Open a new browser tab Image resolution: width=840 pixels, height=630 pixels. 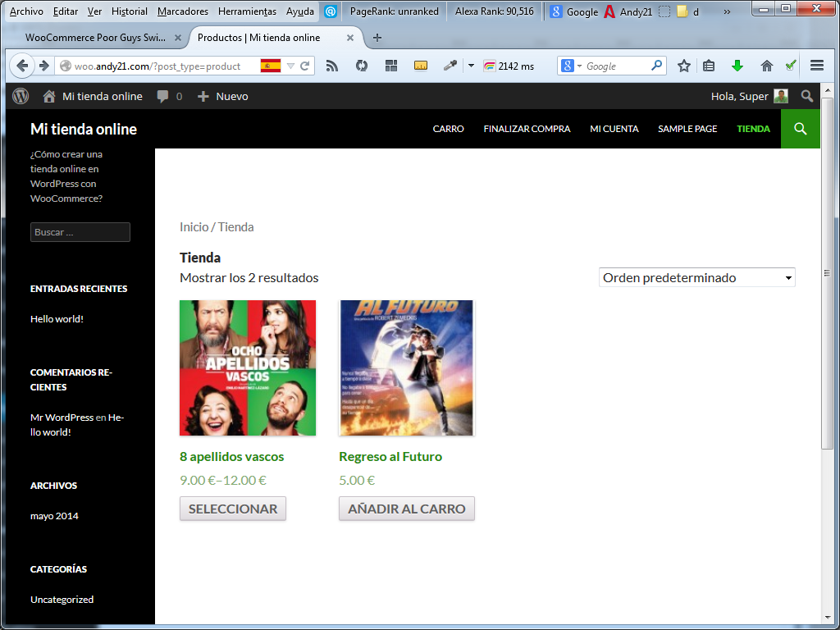click(x=377, y=38)
